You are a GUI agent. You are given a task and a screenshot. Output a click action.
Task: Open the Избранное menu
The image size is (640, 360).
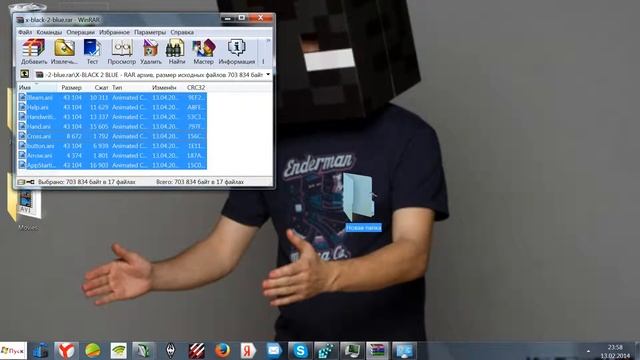coord(114,32)
